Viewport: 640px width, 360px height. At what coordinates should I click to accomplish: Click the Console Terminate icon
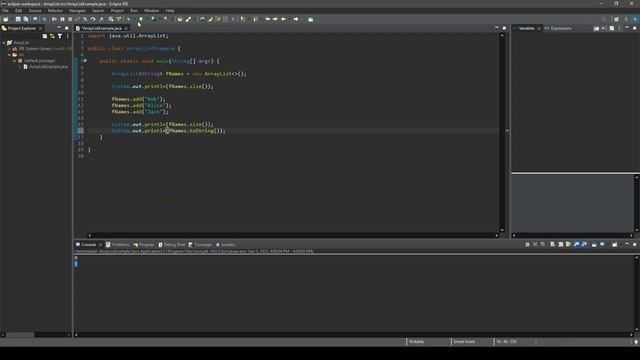pos(527,244)
